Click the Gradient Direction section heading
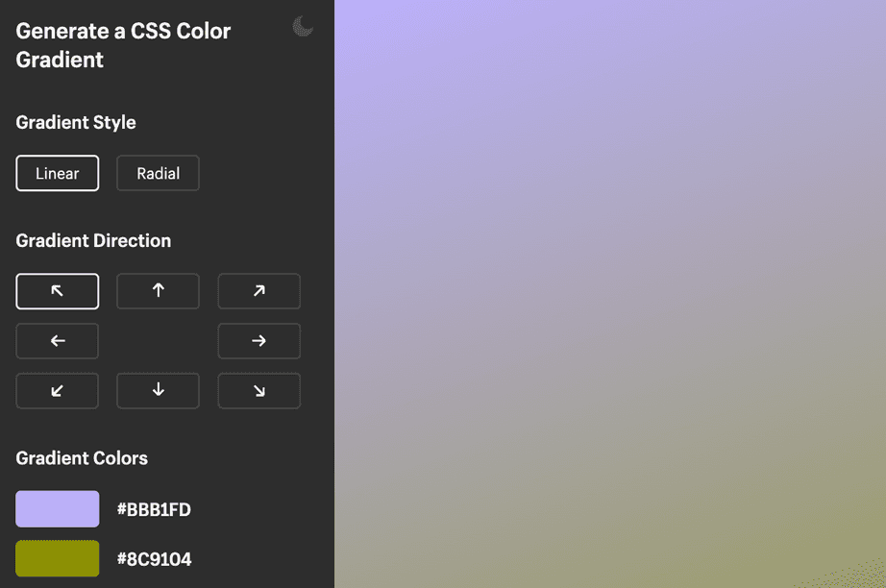The height and width of the screenshot is (588, 886). [93, 240]
